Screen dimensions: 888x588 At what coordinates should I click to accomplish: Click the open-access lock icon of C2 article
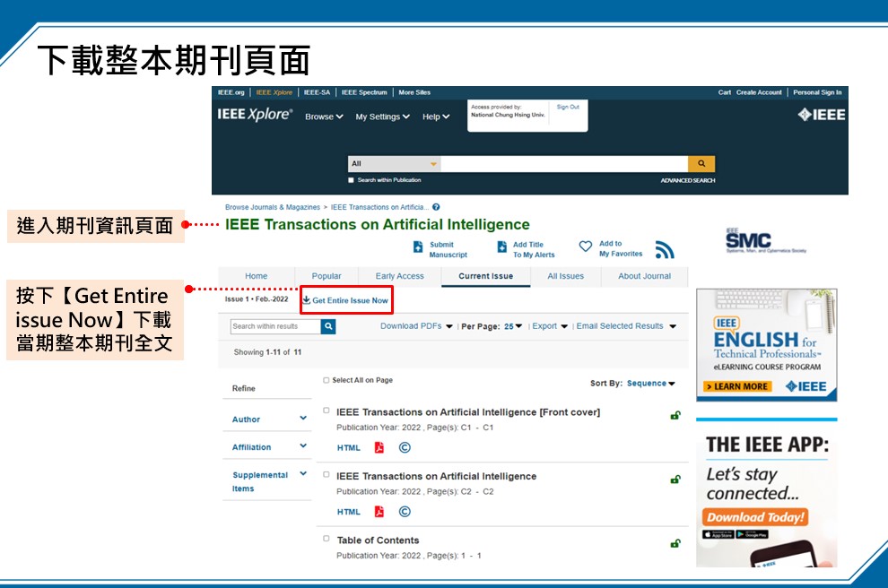[675, 480]
